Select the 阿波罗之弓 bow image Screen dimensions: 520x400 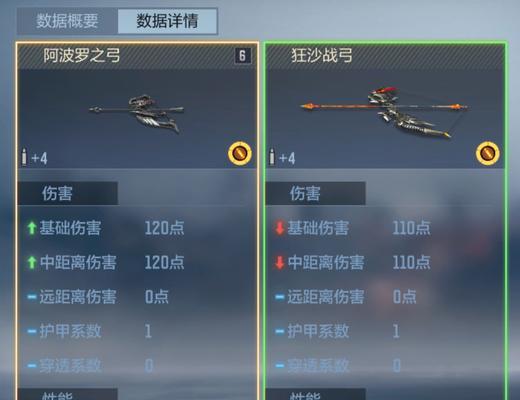(137, 113)
